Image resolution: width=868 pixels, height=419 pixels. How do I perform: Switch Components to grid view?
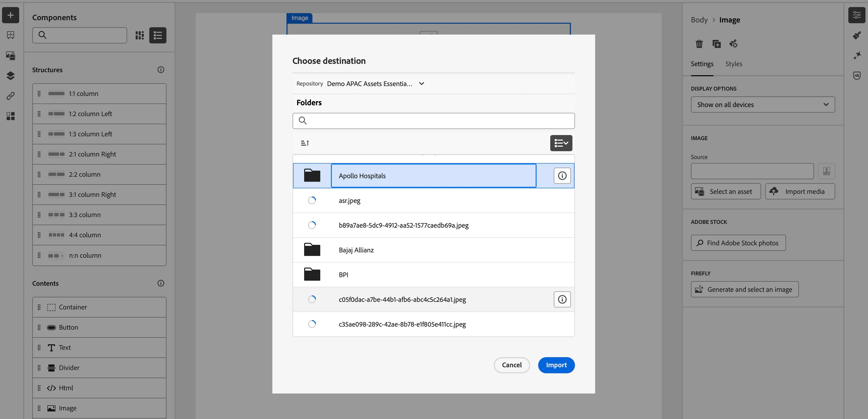point(139,35)
